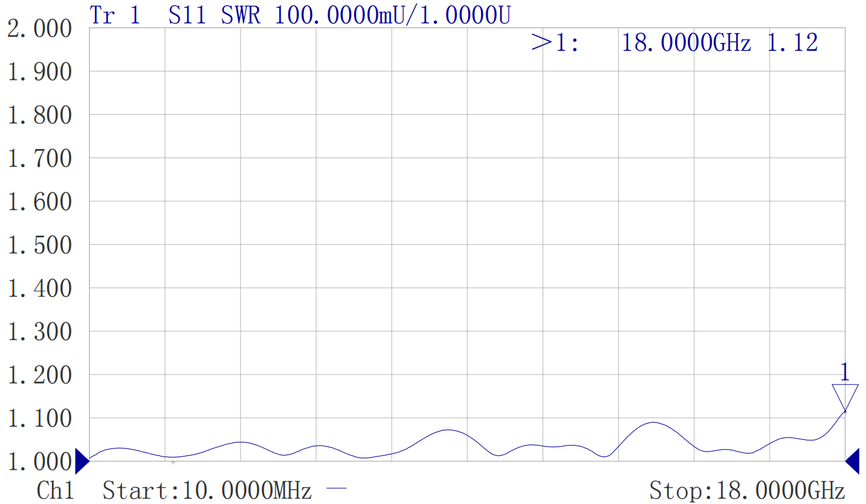Select the Ch1 channel label
This screenshot has height=504, width=866.
click(x=56, y=491)
